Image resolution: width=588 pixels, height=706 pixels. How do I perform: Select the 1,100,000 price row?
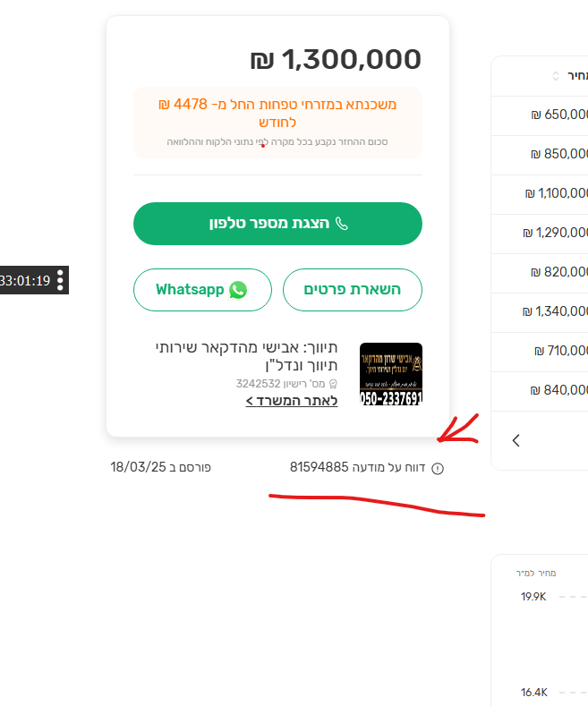pos(557,193)
